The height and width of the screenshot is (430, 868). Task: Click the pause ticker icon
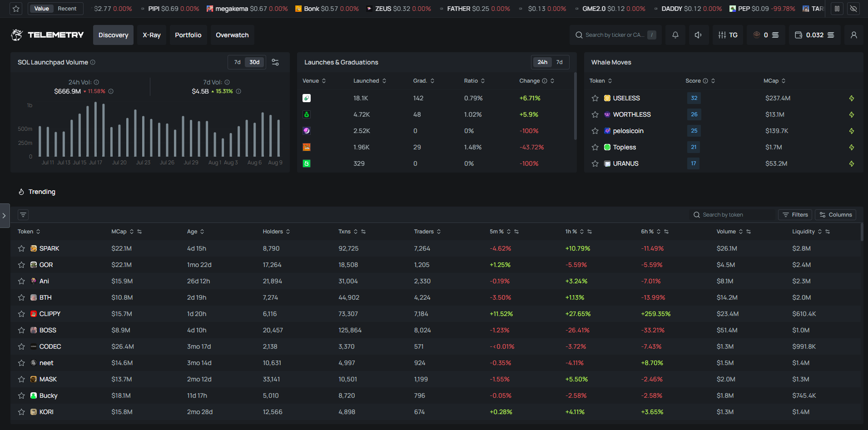837,9
